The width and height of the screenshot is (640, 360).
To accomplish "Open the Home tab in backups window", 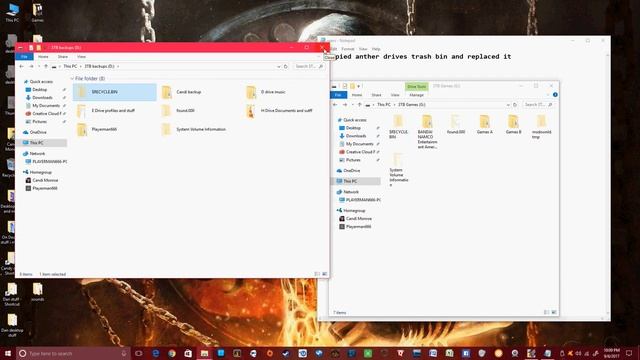I will pos(43,57).
